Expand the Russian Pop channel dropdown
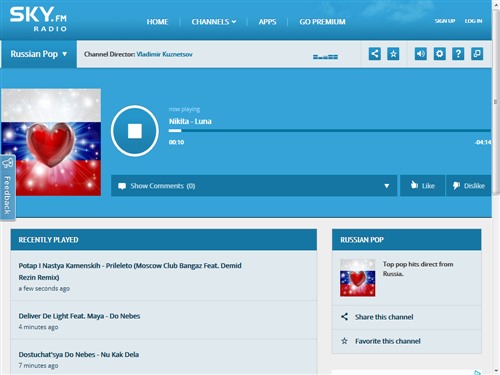The image size is (500, 375). click(x=39, y=54)
